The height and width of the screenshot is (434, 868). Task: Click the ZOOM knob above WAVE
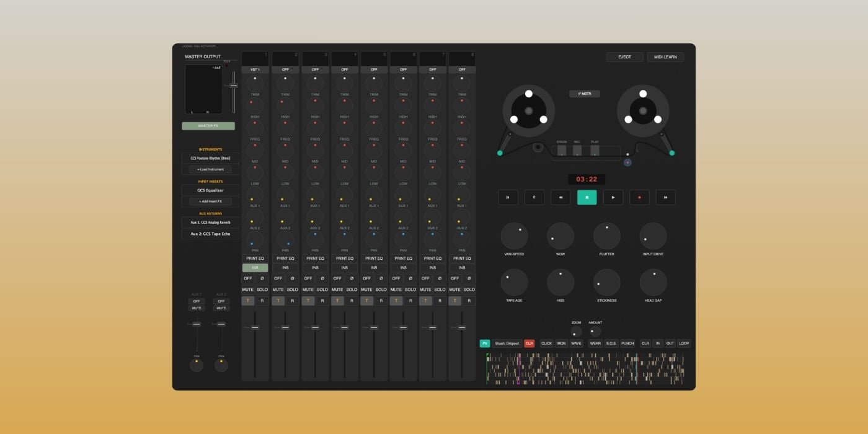click(577, 332)
